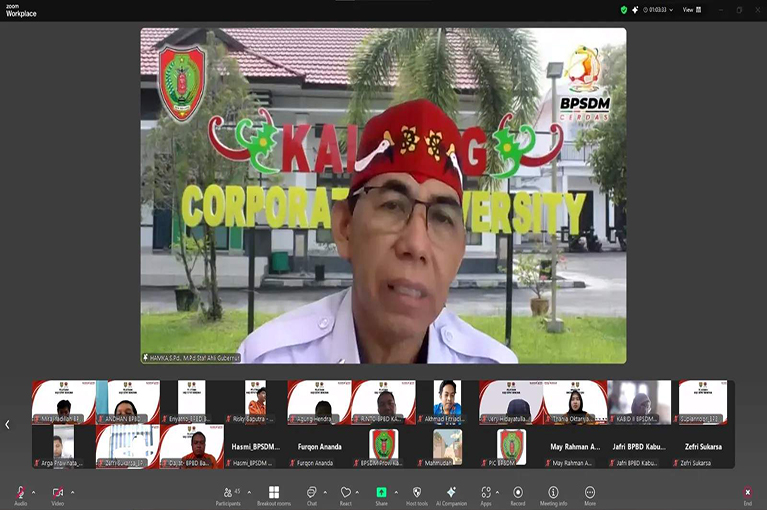The image size is (767, 510).
Task: Toggle the muted Audio microphone
Action: click(x=20, y=493)
